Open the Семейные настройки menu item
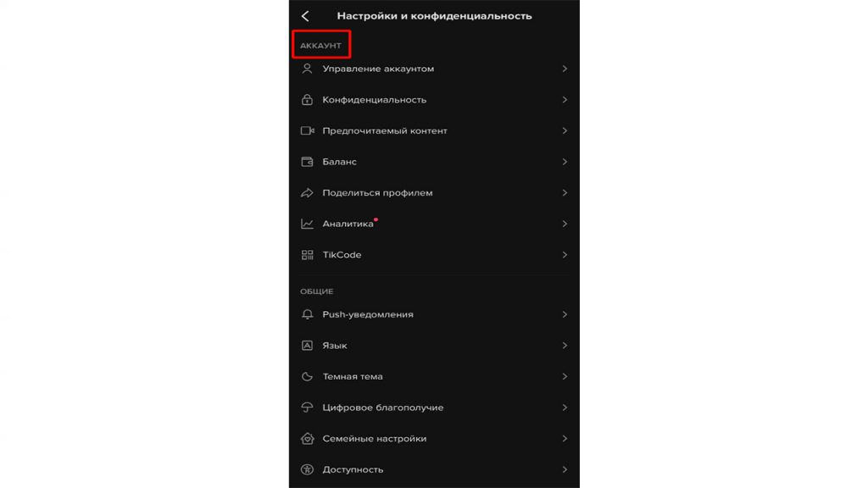Screen dimensions: 868x488 434,438
